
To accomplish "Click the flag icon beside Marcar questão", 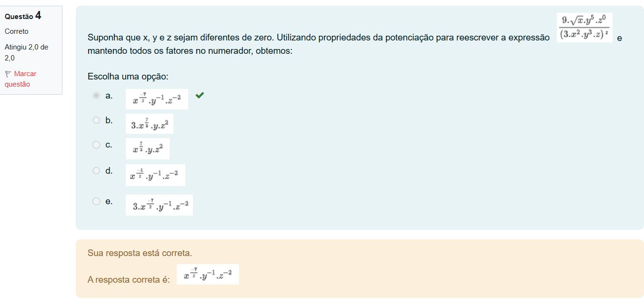I will coord(8,74).
